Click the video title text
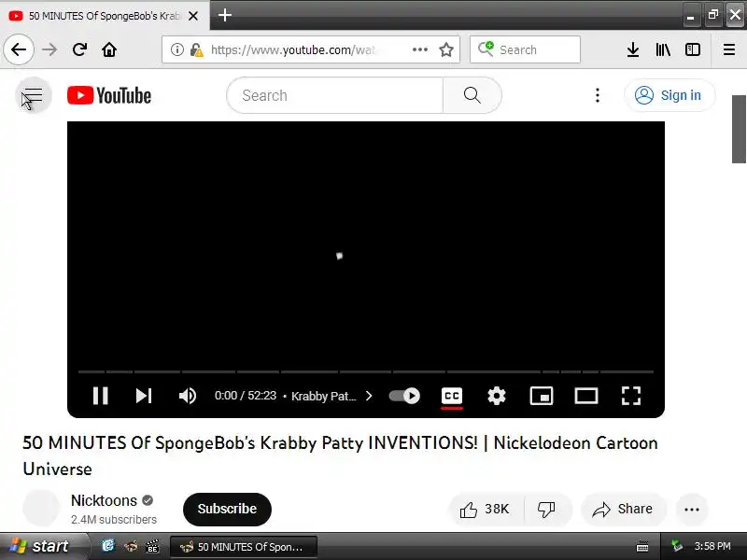Viewport: 747px width, 560px height. [340, 455]
